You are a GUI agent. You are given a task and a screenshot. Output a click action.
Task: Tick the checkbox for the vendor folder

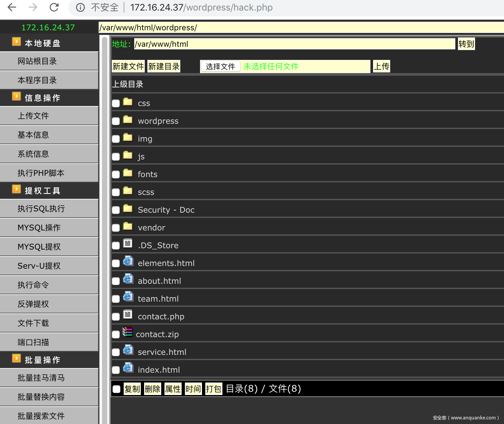pyautogui.click(x=116, y=228)
